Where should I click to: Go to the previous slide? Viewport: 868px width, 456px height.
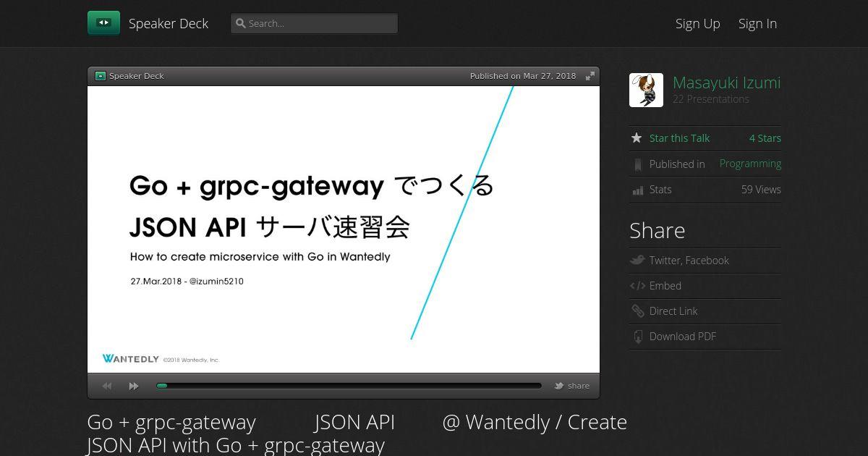click(107, 387)
